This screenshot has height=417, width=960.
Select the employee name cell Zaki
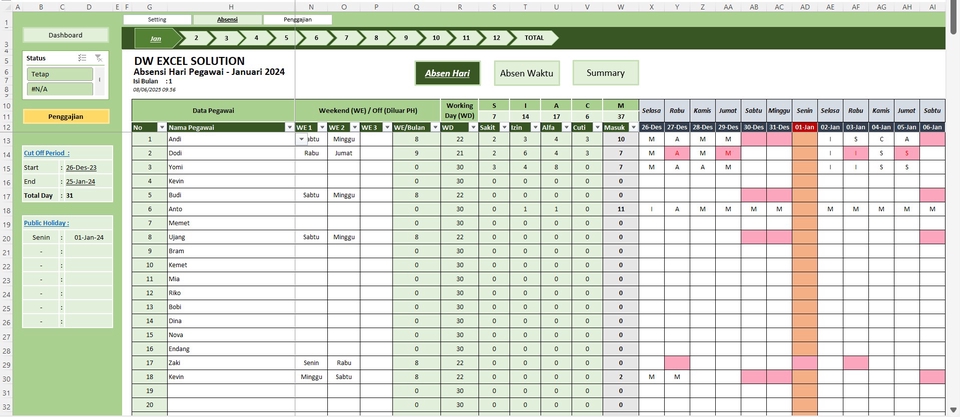[231, 363]
